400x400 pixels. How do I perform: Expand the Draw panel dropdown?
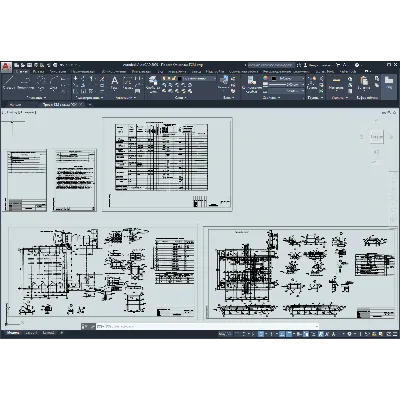click(36, 98)
